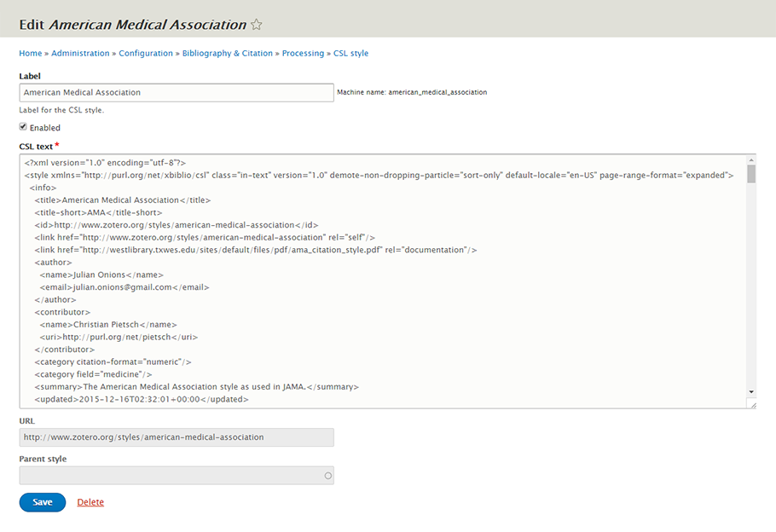
Task: Delete this CSL style
Action: 90,502
